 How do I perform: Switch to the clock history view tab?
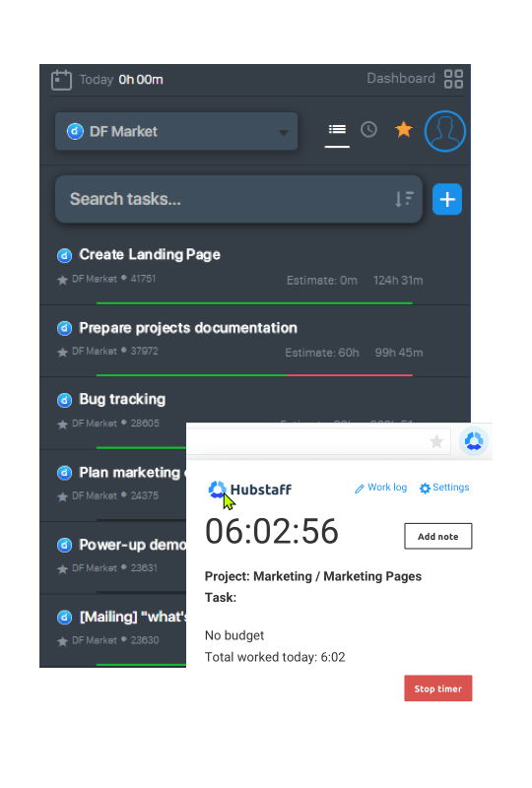tap(368, 130)
